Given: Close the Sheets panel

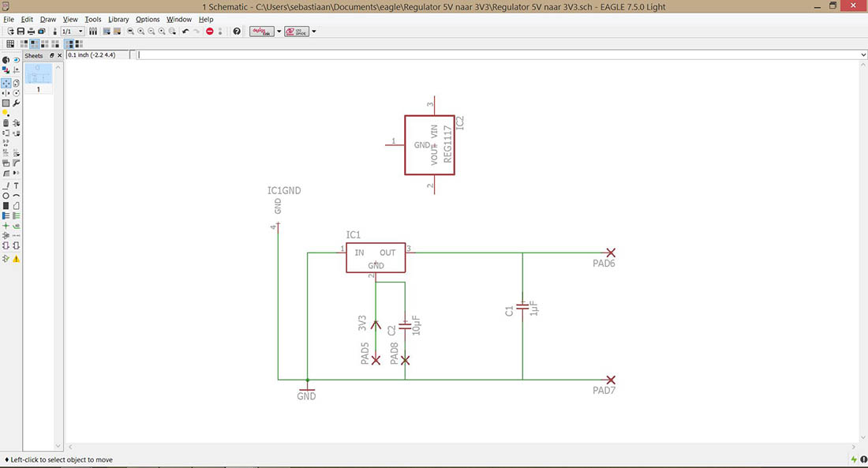Looking at the screenshot, I should tap(60, 55).
